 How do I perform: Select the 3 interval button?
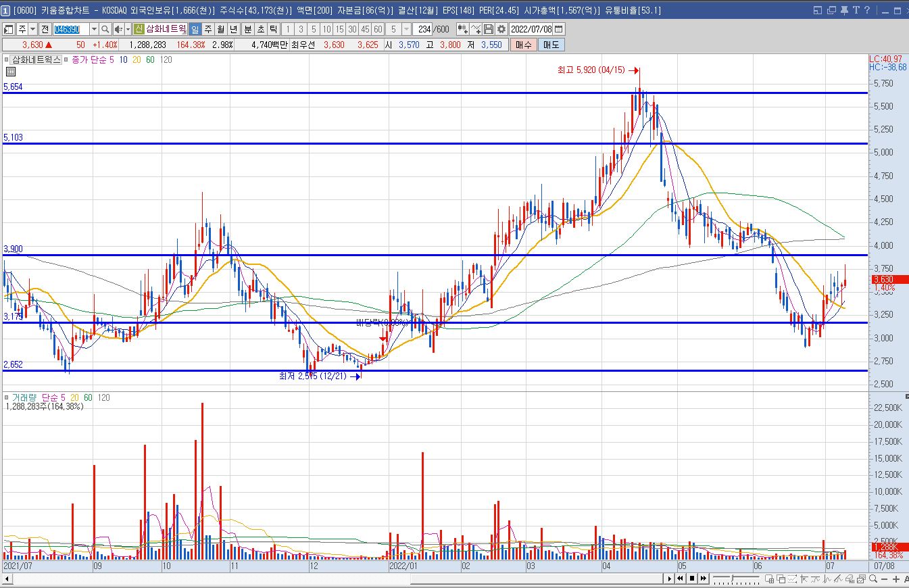point(301,29)
